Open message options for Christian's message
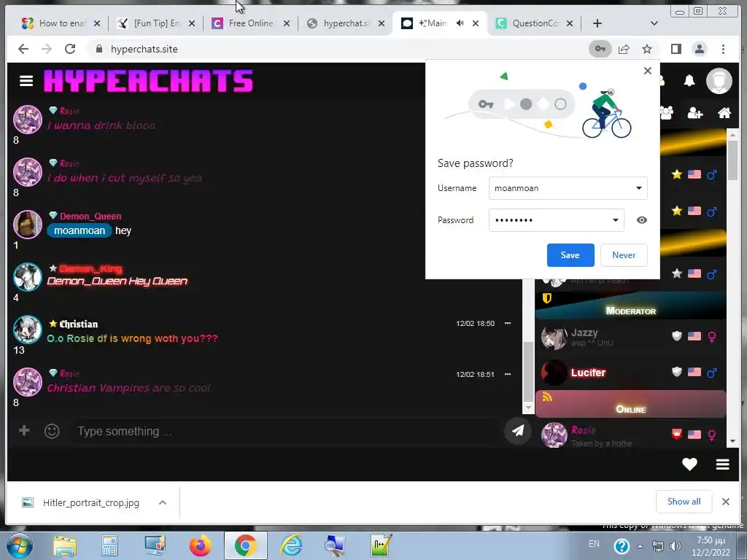 508,323
